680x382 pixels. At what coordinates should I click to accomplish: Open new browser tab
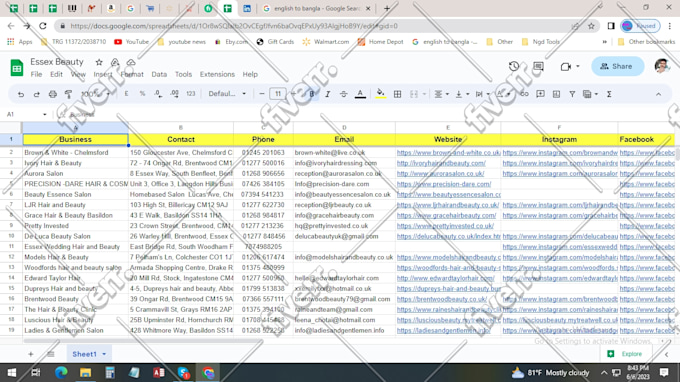click(x=387, y=8)
